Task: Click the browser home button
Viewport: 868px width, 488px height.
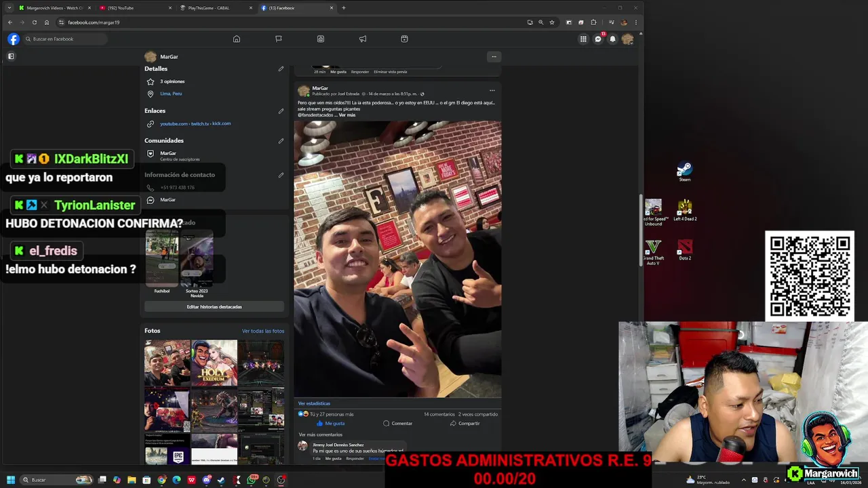Action: coord(47,22)
